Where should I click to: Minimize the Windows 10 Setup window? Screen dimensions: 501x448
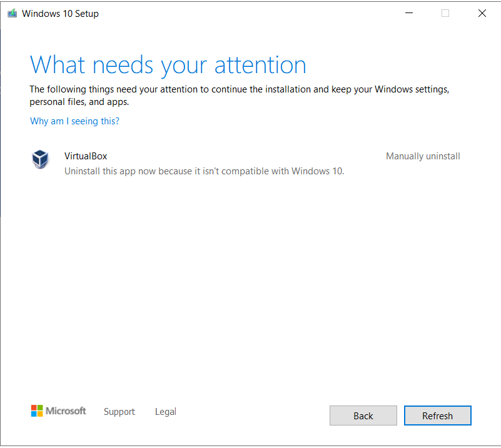coord(409,13)
